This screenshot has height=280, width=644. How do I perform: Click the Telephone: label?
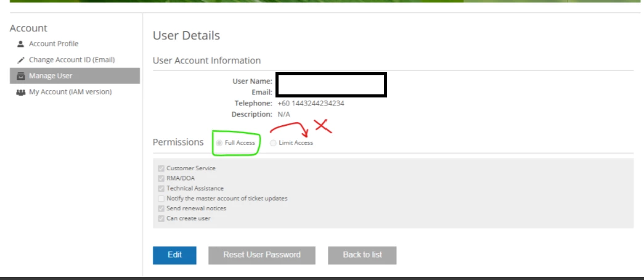(x=253, y=103)
